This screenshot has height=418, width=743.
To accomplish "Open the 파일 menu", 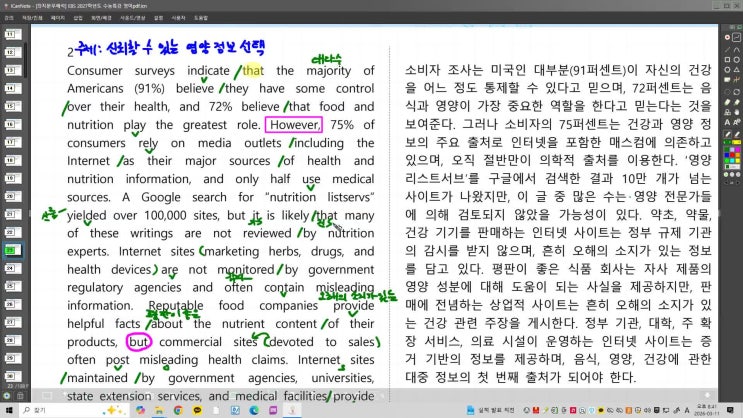I will click(x=9, y=18).
